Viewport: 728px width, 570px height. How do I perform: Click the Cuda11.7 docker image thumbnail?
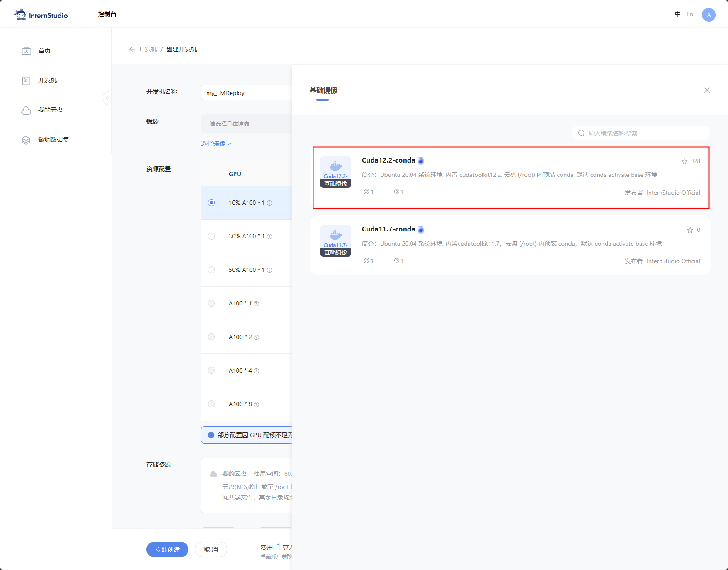(336, 241)
